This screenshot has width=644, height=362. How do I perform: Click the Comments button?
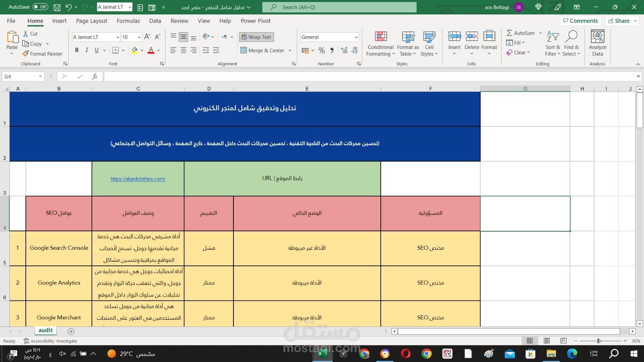click(580, 21)
